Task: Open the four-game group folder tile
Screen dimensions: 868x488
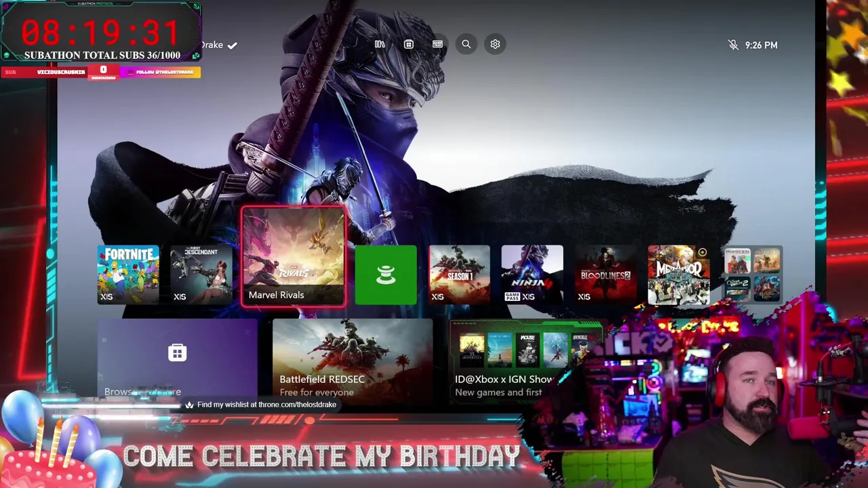Action: 752,274
